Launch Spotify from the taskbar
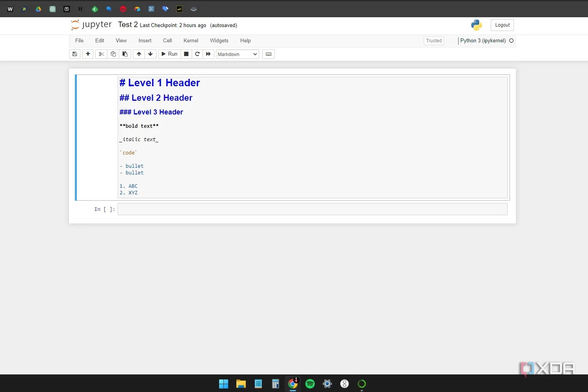The height and width of the screenshot is (392, 588). click(x=310, y=384)
